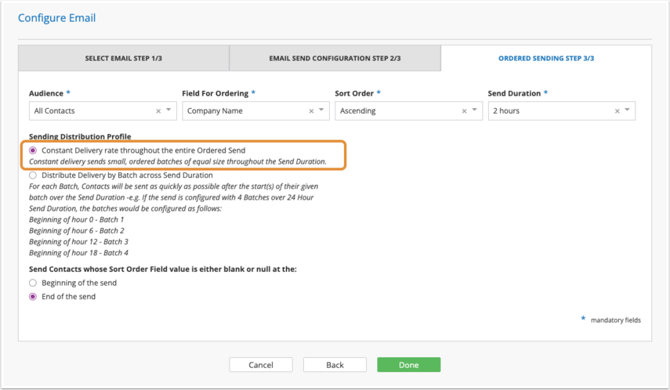
Task: Click the 'Beginning of hour 0 - Batch 1' line
Action: click(76, 220)
